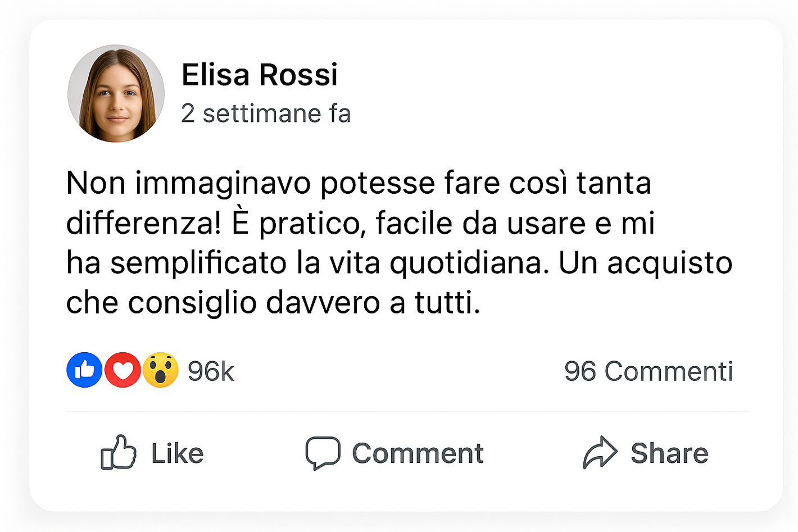
Task: Click the "Share" text label
Action: click(x=669, y=453)
